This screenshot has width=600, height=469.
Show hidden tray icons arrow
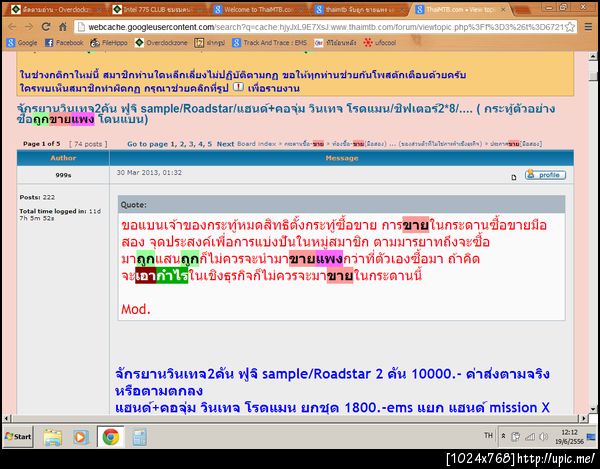point(504,436)
